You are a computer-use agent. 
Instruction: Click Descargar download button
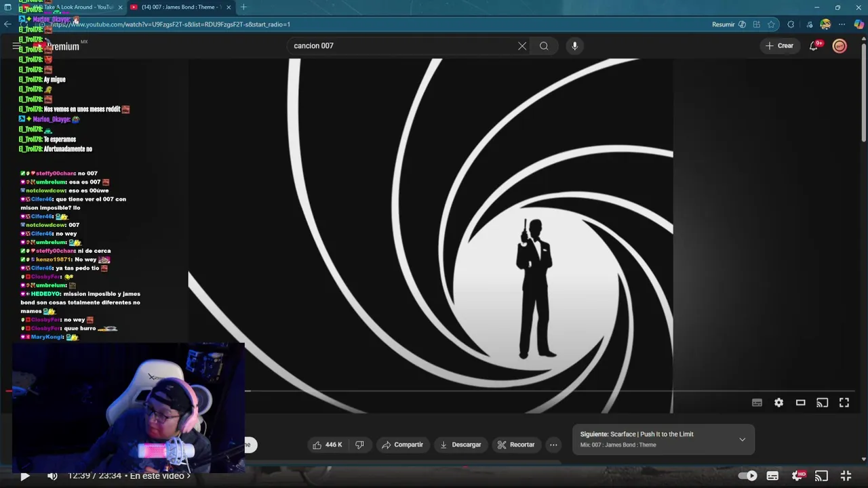tap(460, 445)
